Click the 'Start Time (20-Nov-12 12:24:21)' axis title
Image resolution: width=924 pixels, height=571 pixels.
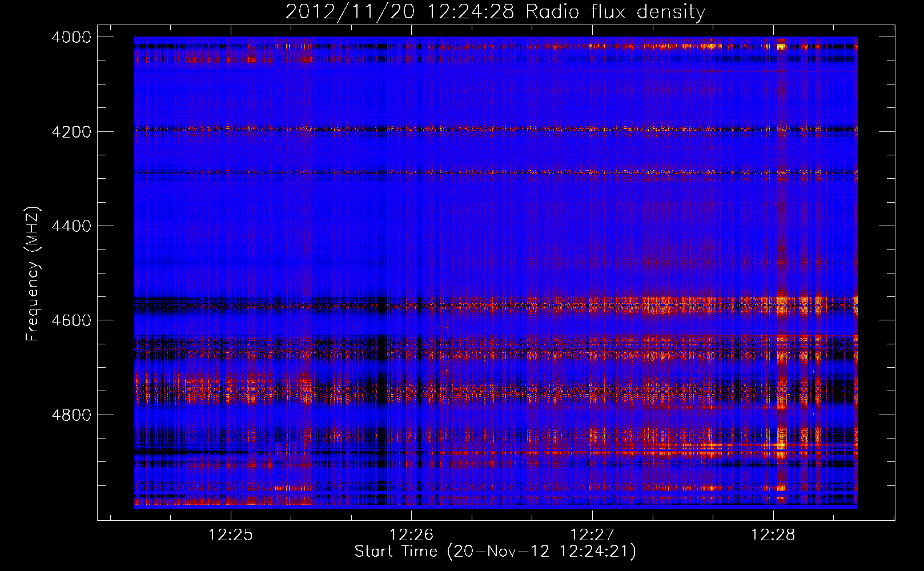(495, 552)
